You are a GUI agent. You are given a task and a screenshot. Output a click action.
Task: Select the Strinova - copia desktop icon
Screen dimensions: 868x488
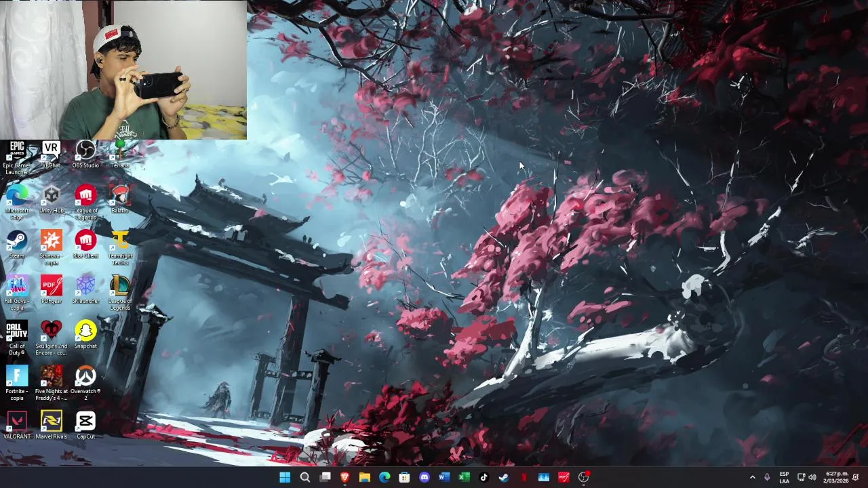point(51,248)
